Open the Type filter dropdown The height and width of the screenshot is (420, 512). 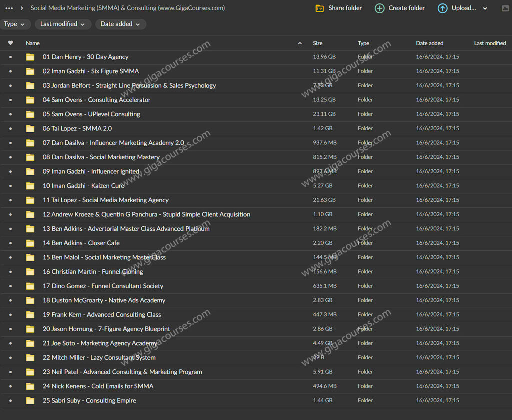tap(15, 24)
